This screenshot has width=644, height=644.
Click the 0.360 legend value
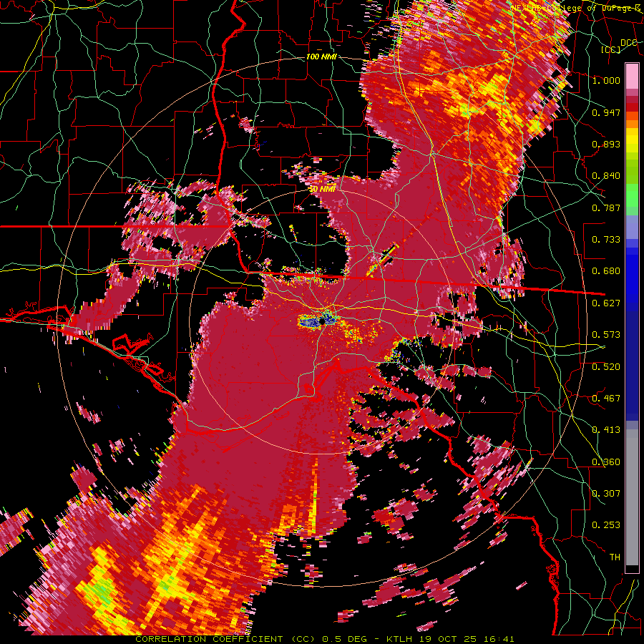tap(606, 462)
